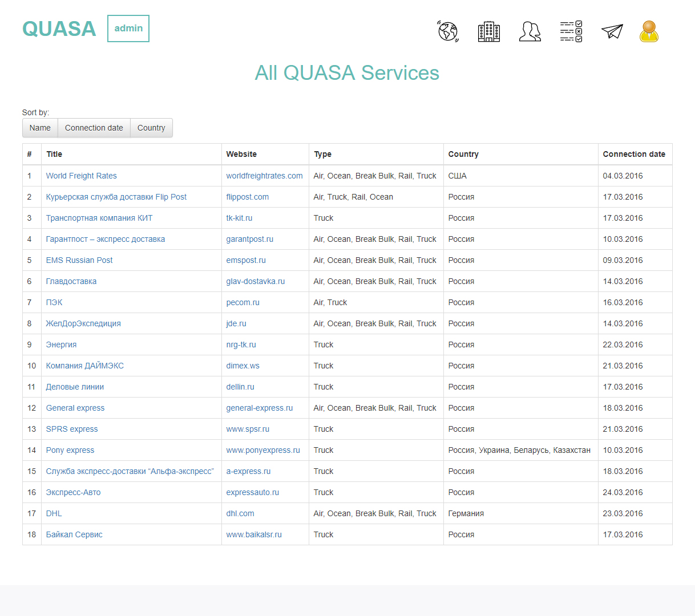Open EMS Russian Post entry
Viewport: 695px width, 616px height.
[x=79, y=260]
